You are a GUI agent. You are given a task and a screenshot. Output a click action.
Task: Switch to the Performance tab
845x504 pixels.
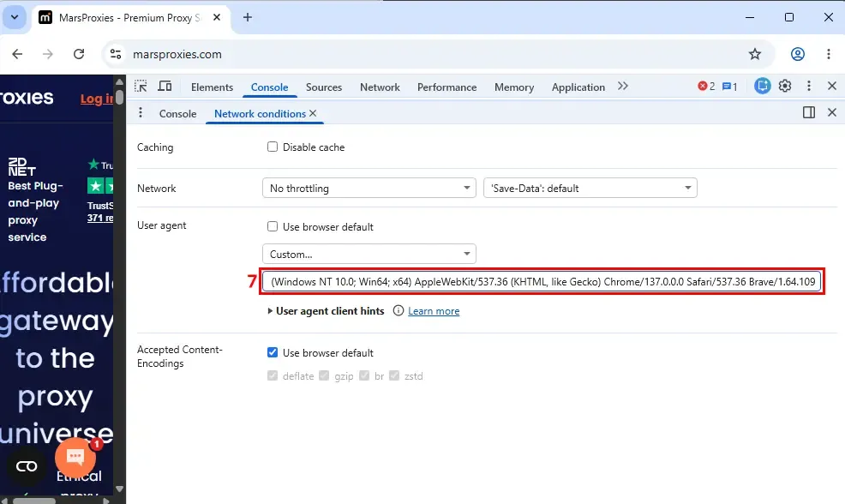pyautogui.click(x=446, y=87)
